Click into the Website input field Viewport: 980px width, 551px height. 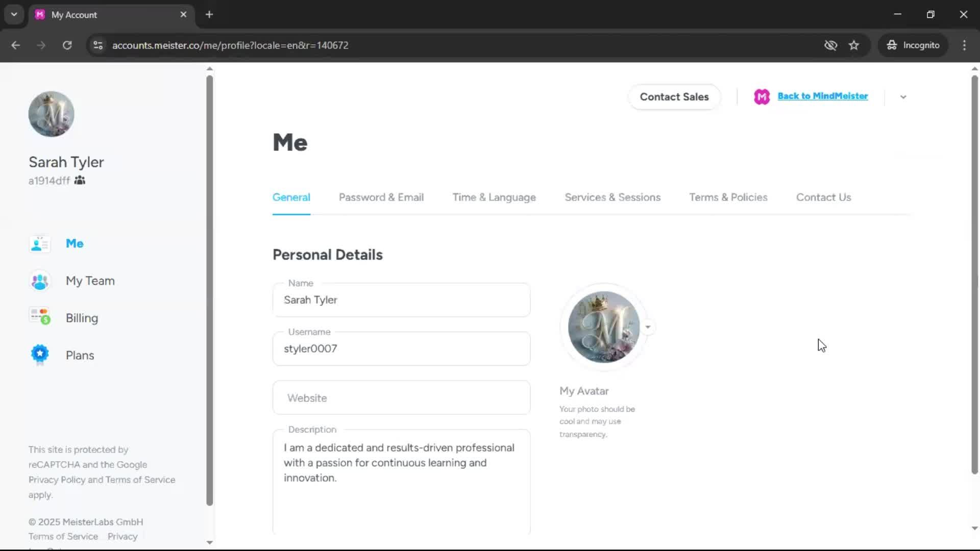pos(401,398)
